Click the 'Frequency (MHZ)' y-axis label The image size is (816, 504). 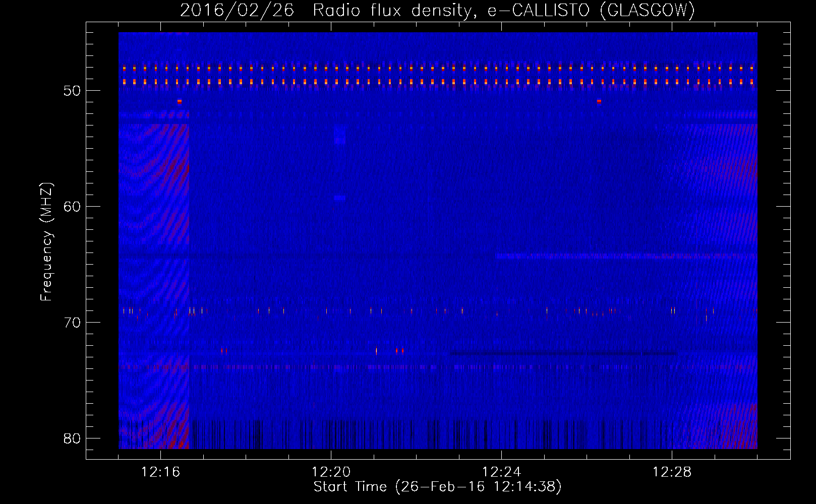click(x=46, y=242)
